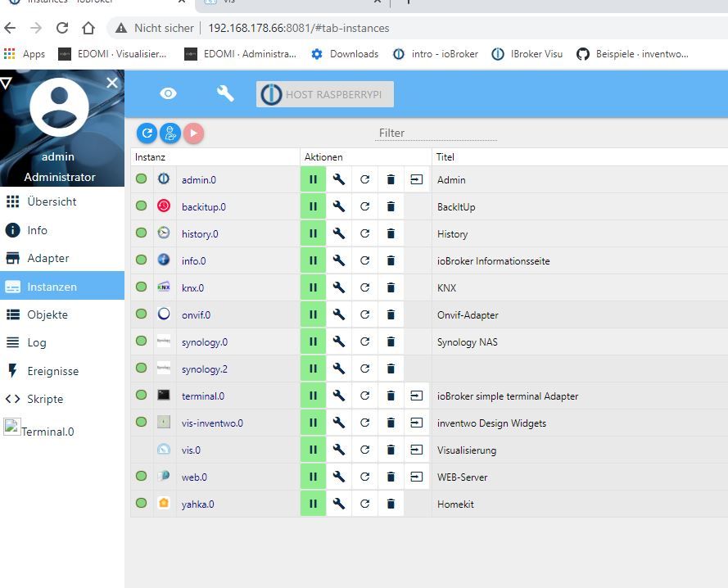Pause the history.0 instance

pyautogui.click(x=313, y=233)
